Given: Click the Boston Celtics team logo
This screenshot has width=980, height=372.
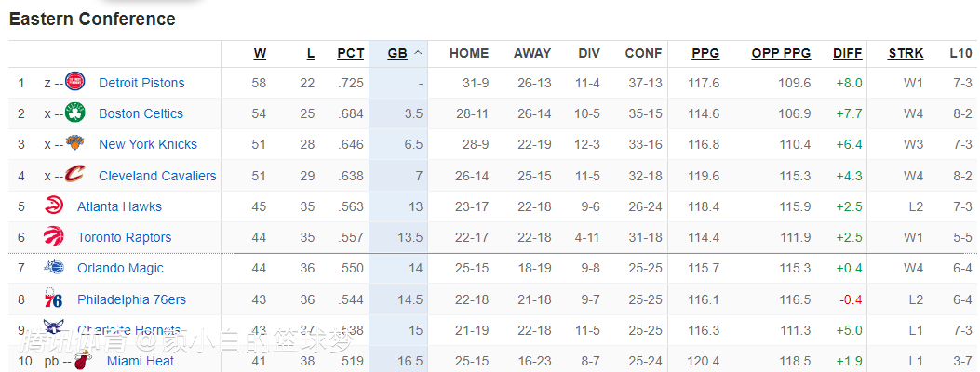Looking at the screenshot, I should pyautogui.click(x=75, y=113).
